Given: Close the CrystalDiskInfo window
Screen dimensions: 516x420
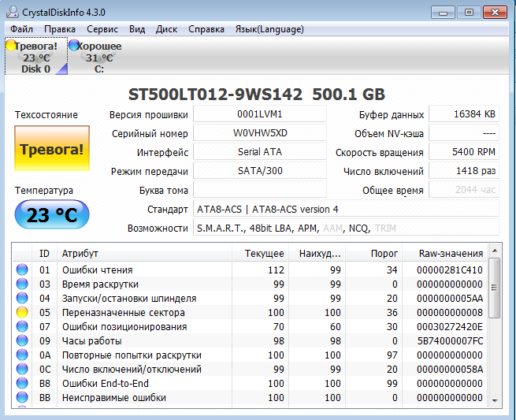Looking at the screenshot, I should click(495, 13).
